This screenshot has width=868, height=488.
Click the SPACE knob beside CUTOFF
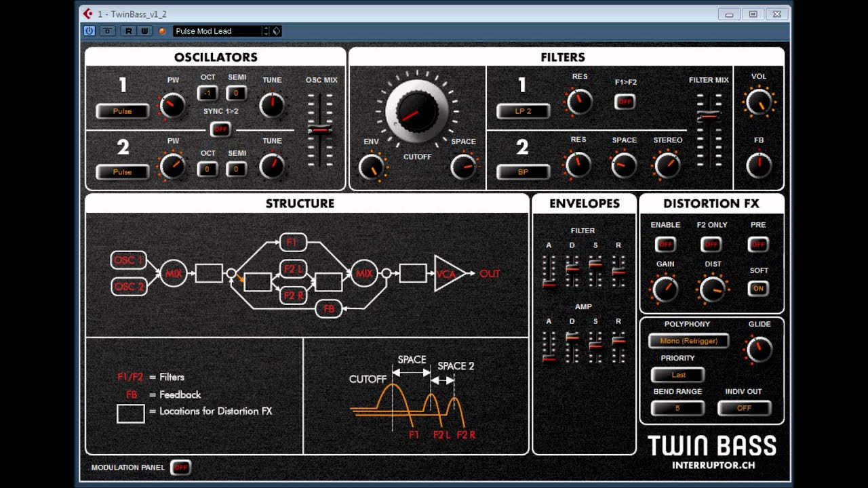pyautogui.click(x=463, y=167)
